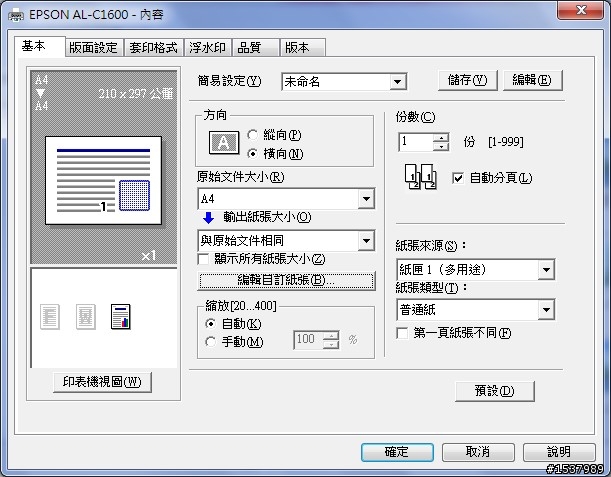Click the 編輯 button
Screen dimensions: 611x477
pyautogui.click(x=532, y=80)
